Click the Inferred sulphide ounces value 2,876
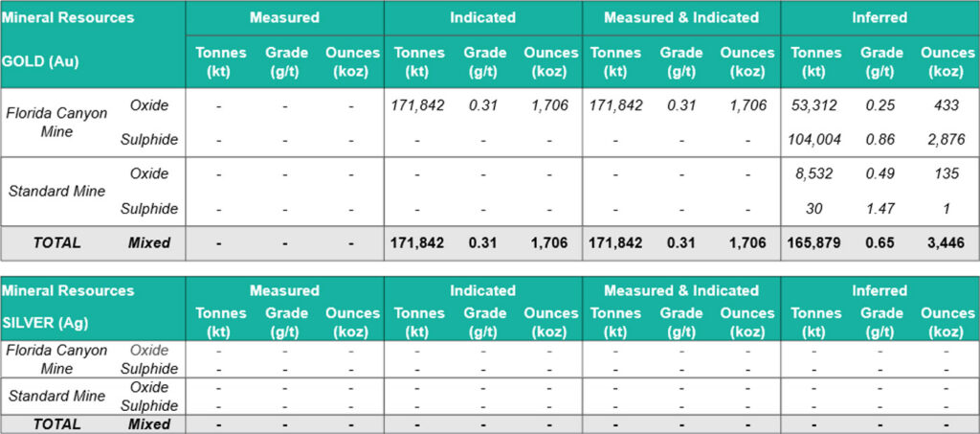 point(947,140)
